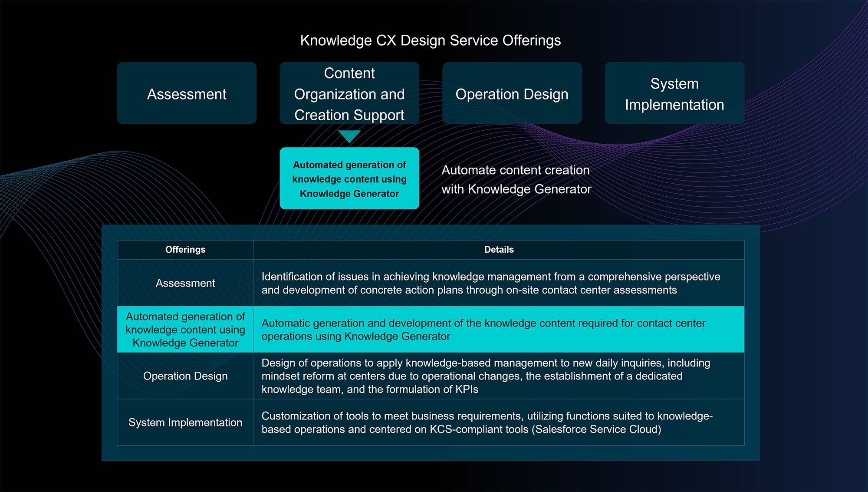
Task: Select the highlighted Knowledge Generator box
Action: coord(349,178)
